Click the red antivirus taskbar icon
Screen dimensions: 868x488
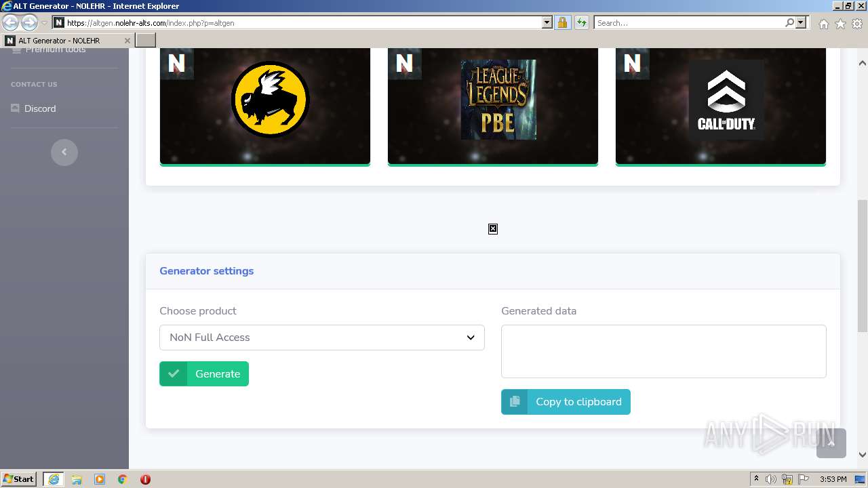tap(145, 479)
